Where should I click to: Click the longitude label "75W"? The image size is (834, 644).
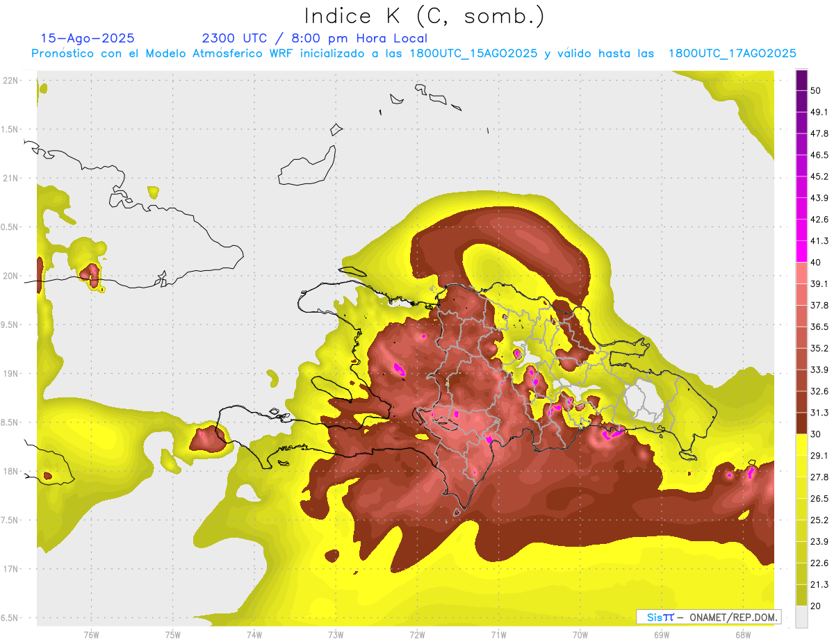[173, 635]
